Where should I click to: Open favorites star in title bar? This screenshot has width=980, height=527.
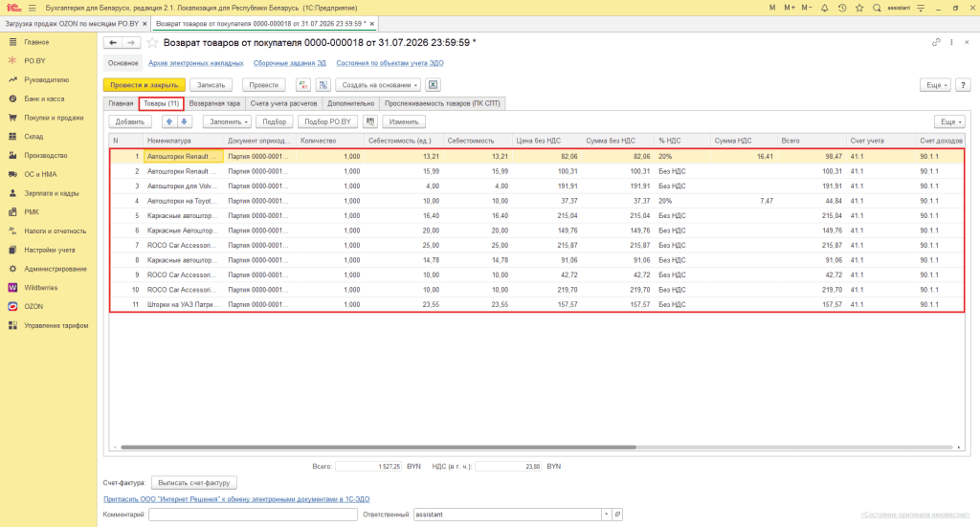859,8
